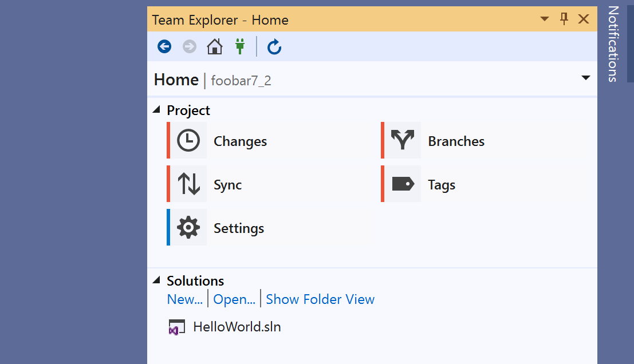The height and width of the screenshot is (364, 634).
Task: Click the Open... solution link
Action: [234, 299]
